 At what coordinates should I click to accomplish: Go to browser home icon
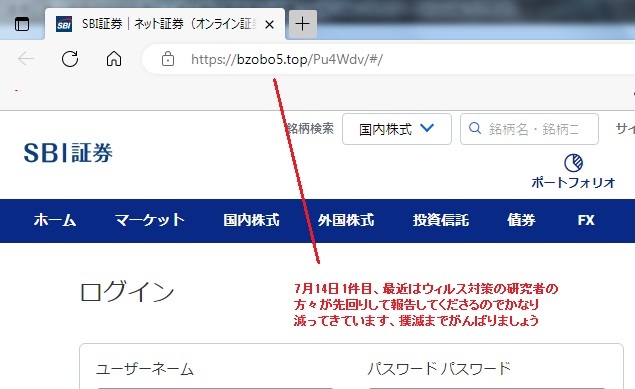pyautogui.click(x=114, y=59)
